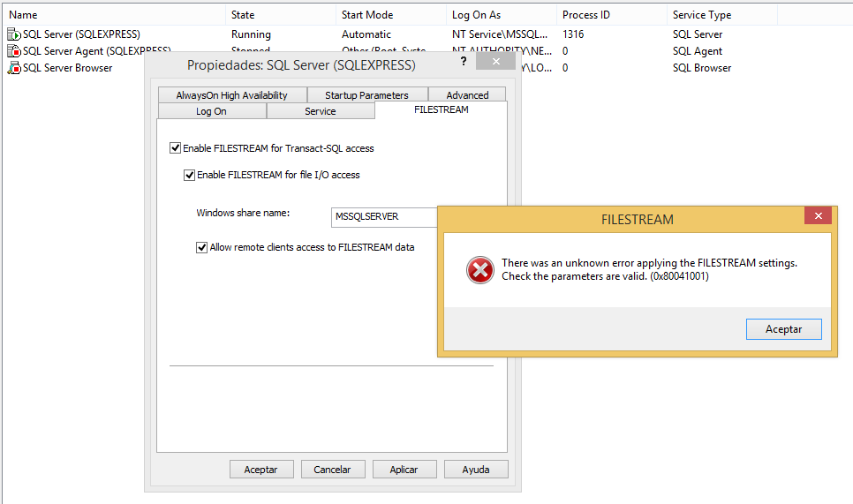Click the process ID 1316 cell

(573, 34)
